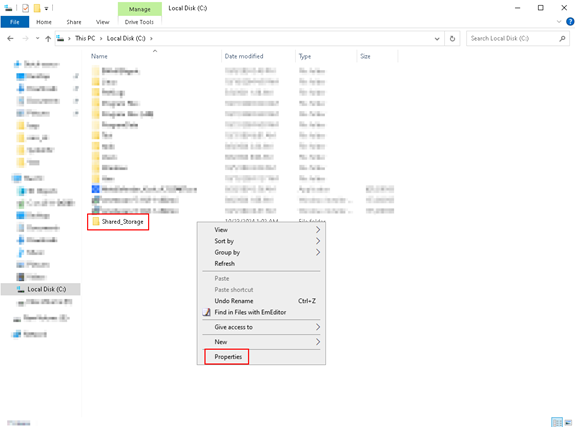
Task: Open the Drive Tools ribbon tab
Action: coord(139,22)
